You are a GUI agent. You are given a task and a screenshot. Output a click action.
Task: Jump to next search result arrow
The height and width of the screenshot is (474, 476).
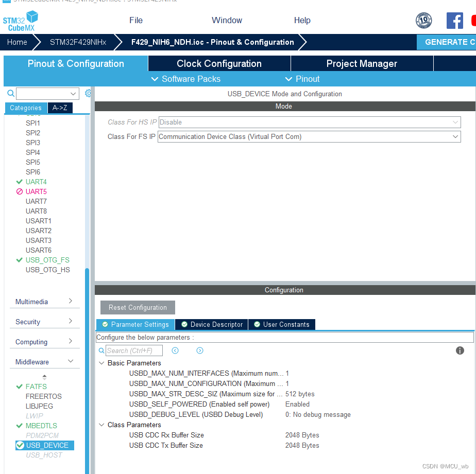pyautogui.click(x=200, y=350)
